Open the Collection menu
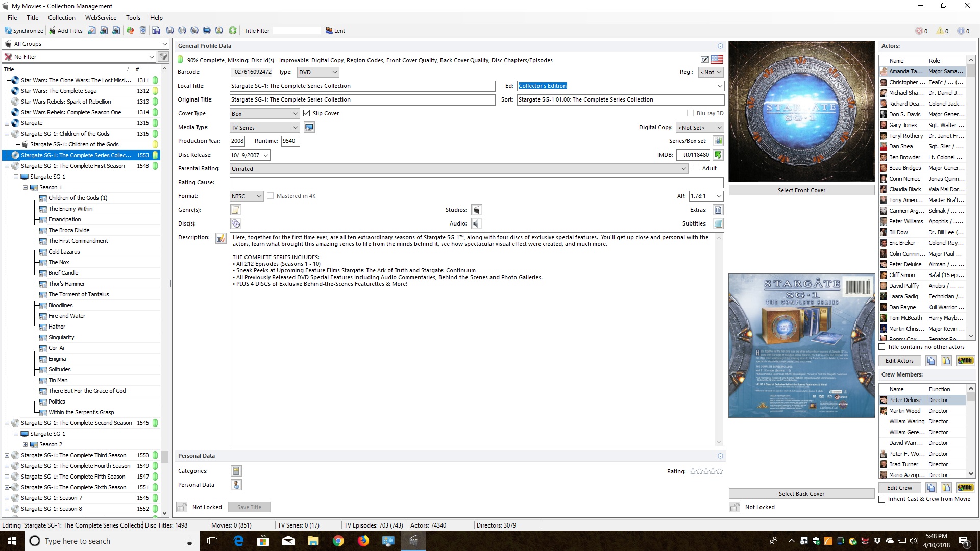The image size is (980, 551). (62, 17)
